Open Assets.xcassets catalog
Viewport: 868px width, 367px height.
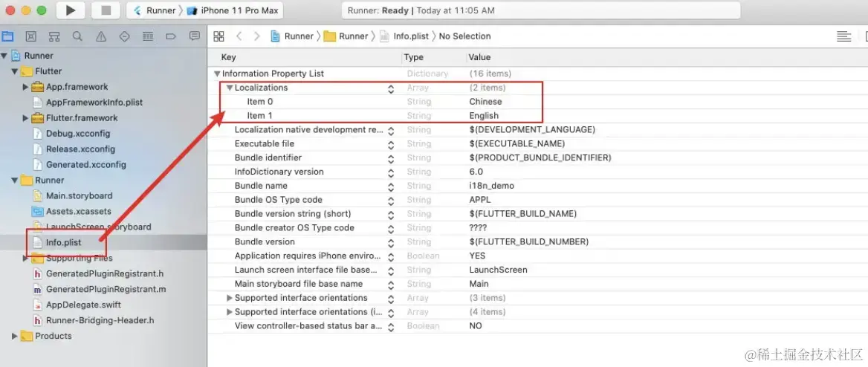[x=79, y=212]
